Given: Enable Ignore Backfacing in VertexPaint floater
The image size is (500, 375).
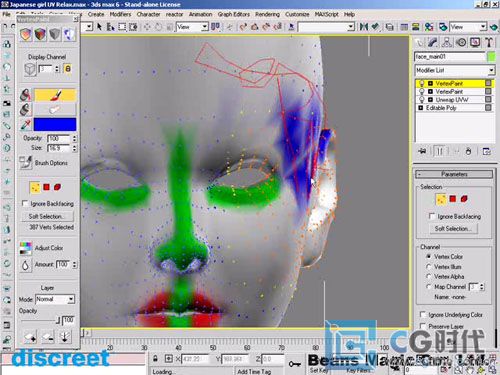Looking at the screenshot, I should [x=25, y=203].
